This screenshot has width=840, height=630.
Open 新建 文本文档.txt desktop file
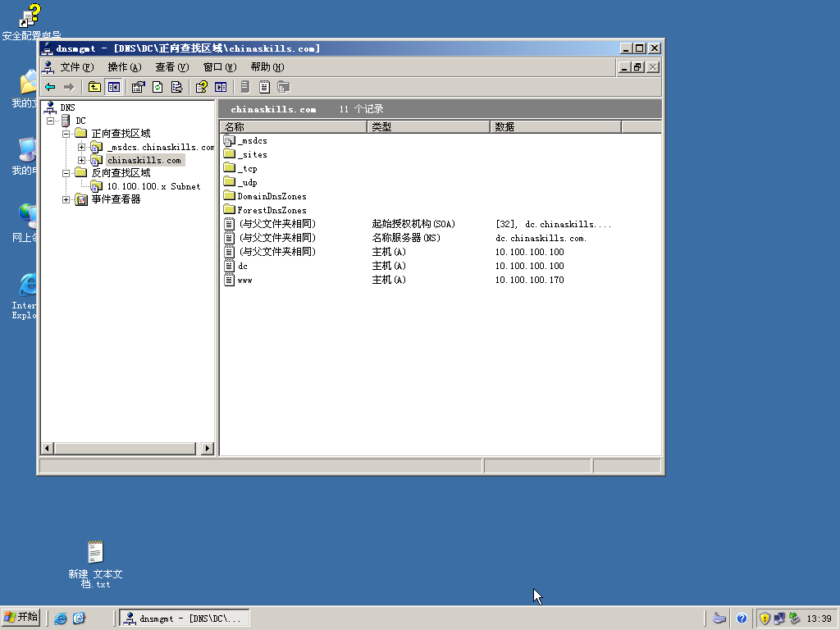coord(95,564)
